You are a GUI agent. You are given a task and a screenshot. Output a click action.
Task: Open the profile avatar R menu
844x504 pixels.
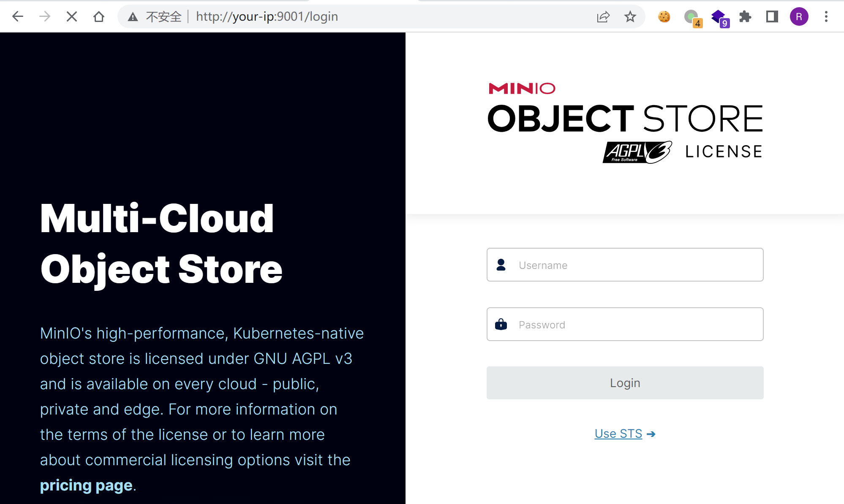(x=799, y=16)
